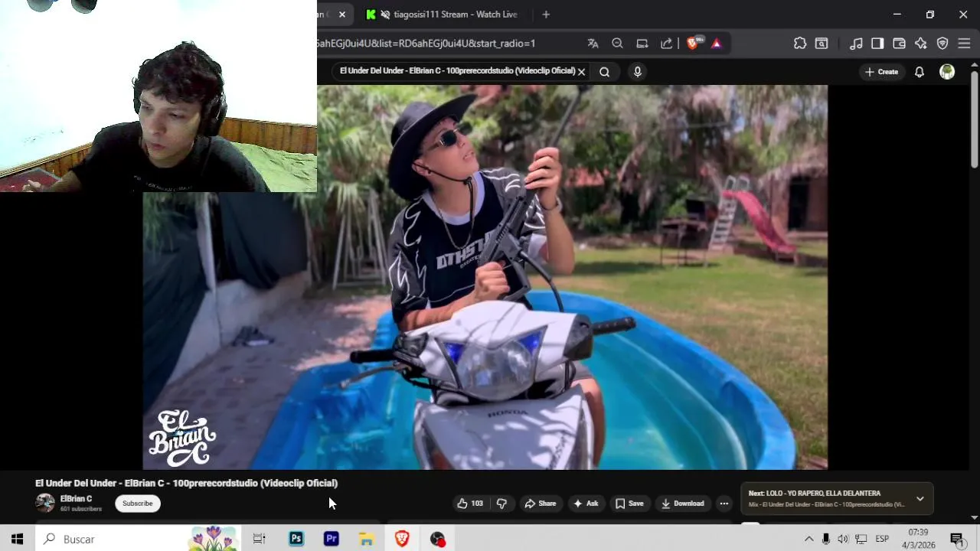980x551 pixels.
Task: Click the video player to pause
Action: tap(485, 277)
